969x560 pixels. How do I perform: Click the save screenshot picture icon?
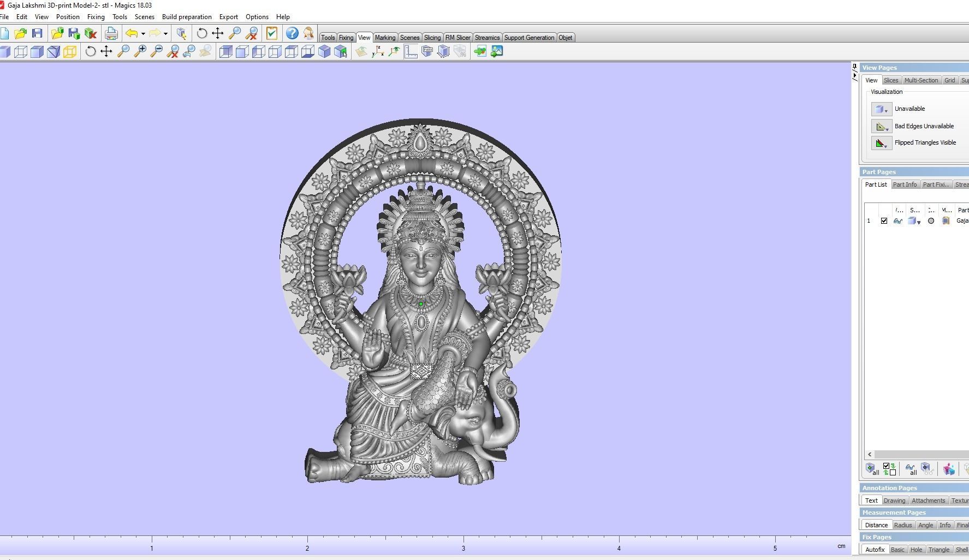(497, 52)
